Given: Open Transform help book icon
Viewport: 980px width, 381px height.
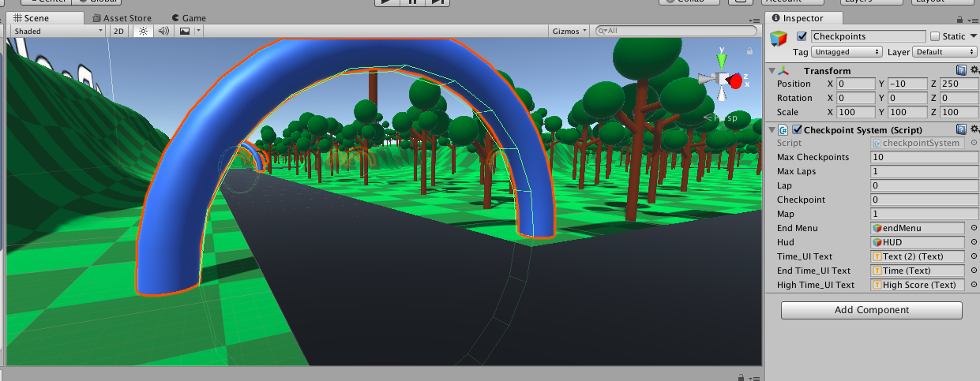Looking at the screenshot, I should point(961,71).
